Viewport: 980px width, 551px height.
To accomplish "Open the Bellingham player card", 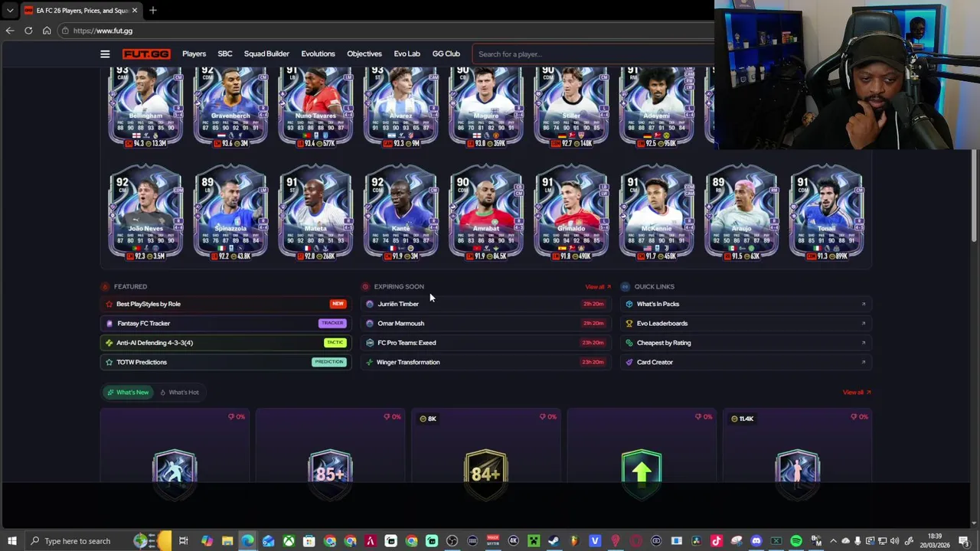I will (145, 107).
